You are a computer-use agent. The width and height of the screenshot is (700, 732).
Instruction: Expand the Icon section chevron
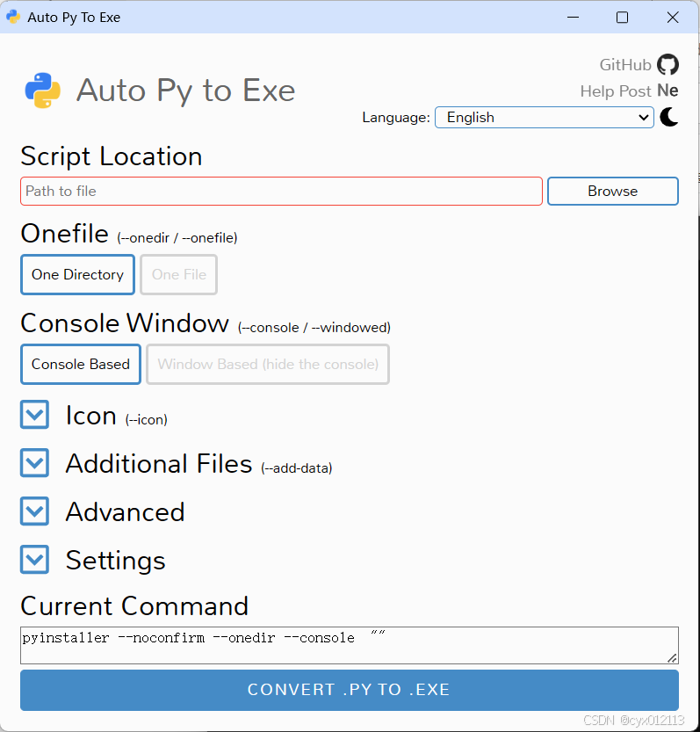34,414
